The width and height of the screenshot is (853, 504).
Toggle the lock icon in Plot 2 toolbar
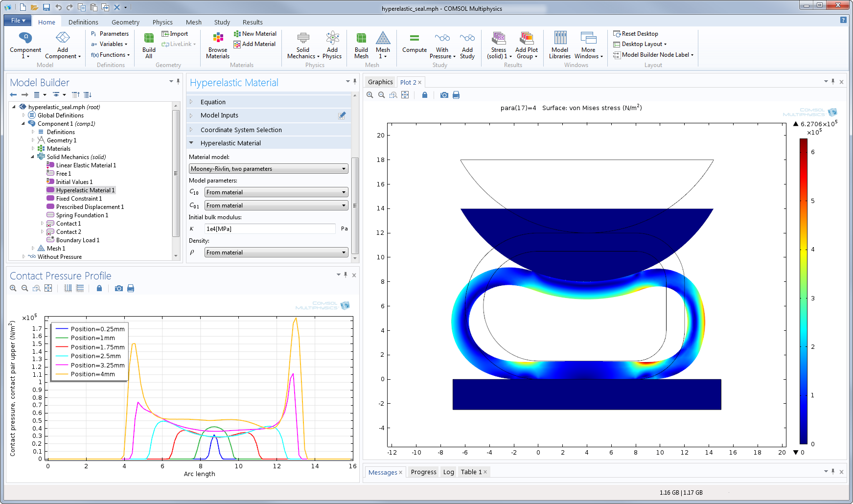pos(425,95)
